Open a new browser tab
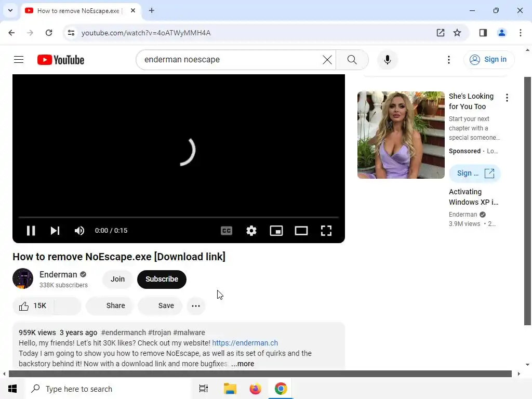The image size is (532, 399). (152, 10)
